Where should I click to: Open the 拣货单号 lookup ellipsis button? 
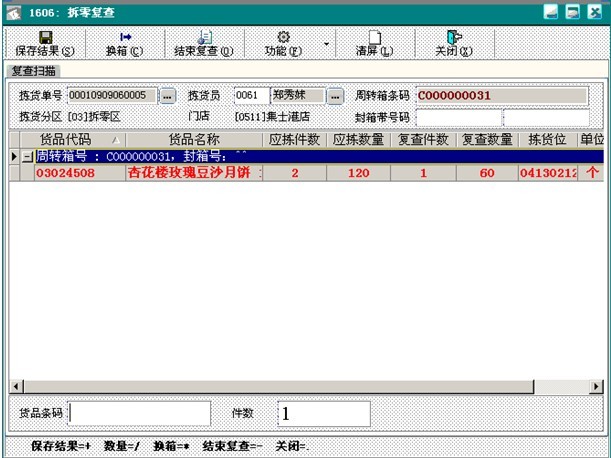coord(167,96)
